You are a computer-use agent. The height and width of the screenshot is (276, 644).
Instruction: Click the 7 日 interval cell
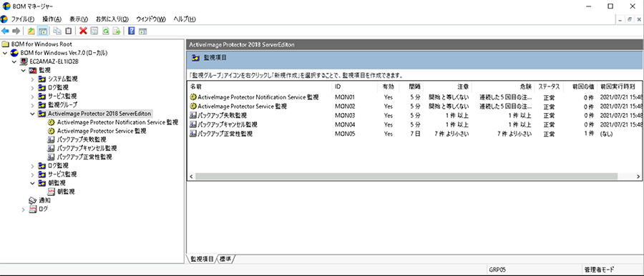click(415, 134)
